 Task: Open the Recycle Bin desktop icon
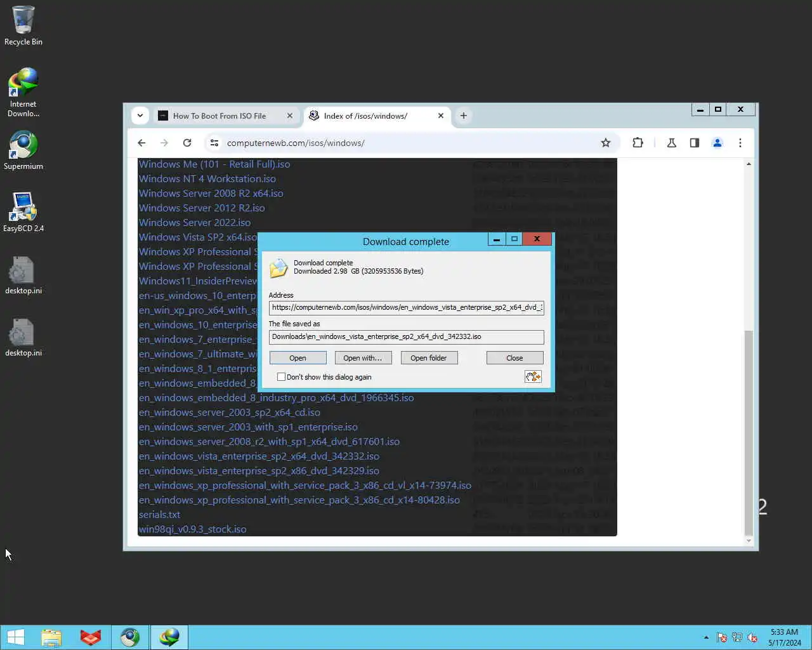23,26
